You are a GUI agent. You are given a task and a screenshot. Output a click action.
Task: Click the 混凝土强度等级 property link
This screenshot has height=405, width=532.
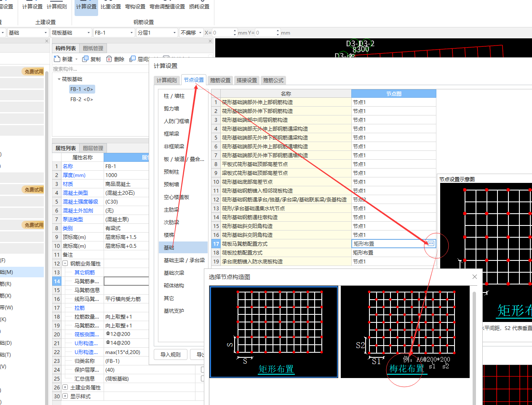pyautogui.click(x=80, y=201)
